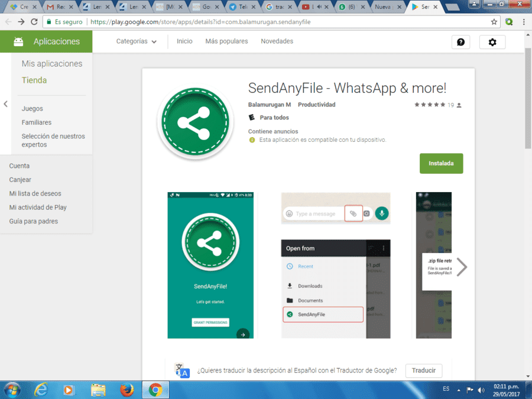Click the Android Aplicaciones header icon

coord(18,41)
